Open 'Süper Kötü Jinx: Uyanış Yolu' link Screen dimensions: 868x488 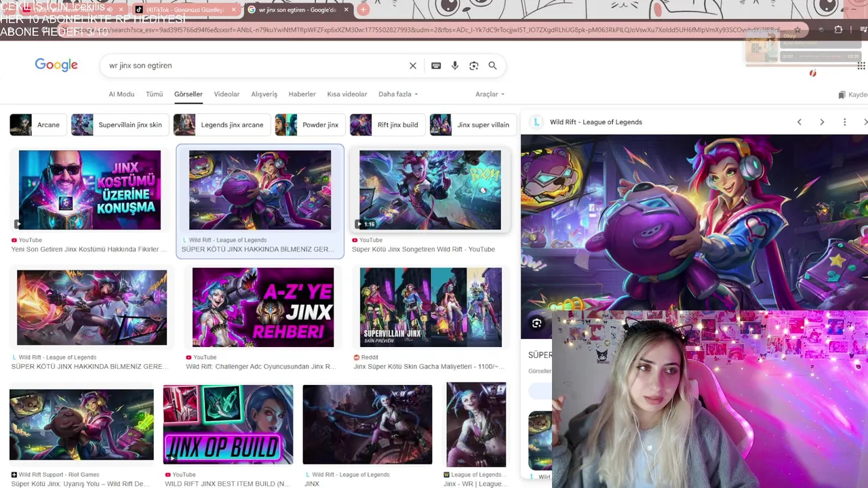(80, 484)
